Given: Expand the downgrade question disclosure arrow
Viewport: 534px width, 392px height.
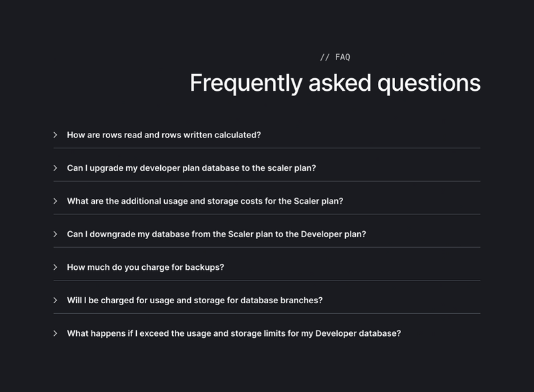Looking at the screenshot, I should pos(56,232).
